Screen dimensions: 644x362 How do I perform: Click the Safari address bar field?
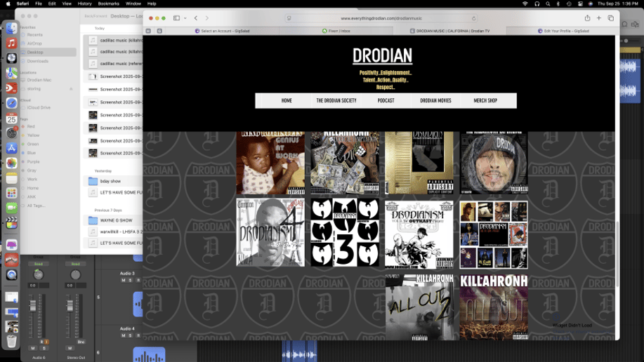pos(381,18)
